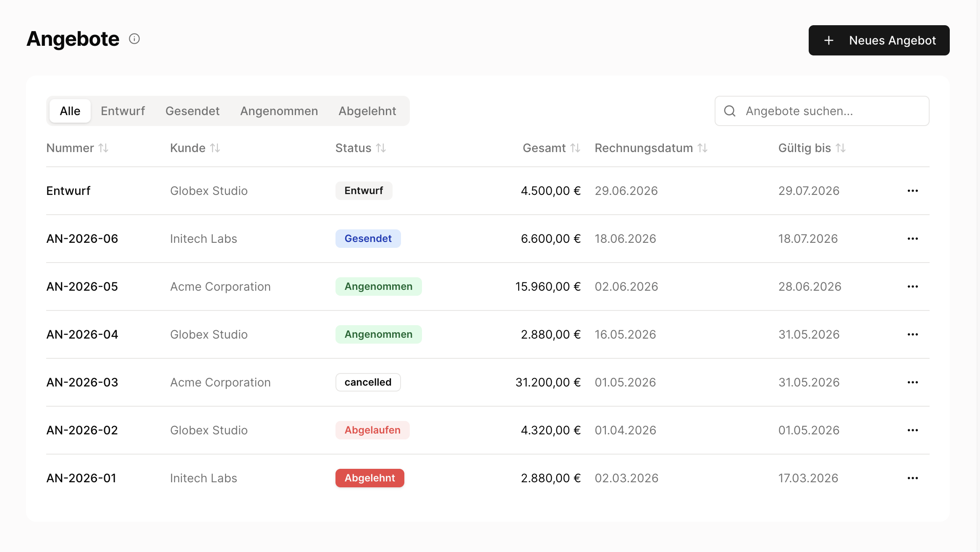Click Globex Studio in AN-2026-02 row
Viewport: 980px width, 552px height.
point(209,430)
